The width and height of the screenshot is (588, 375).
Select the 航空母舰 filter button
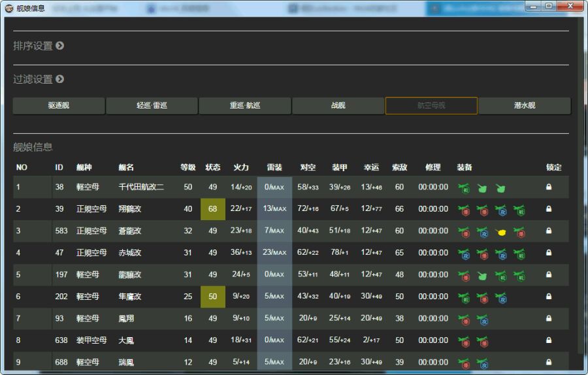click(431, 105)
